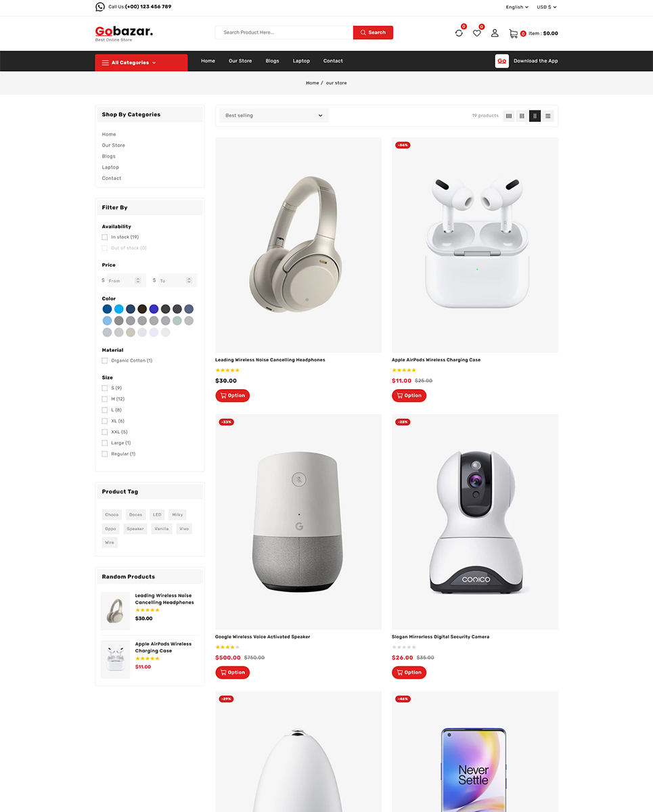
Task: Open the Best selling sort dropdown
Action: [x=274, y=116]
